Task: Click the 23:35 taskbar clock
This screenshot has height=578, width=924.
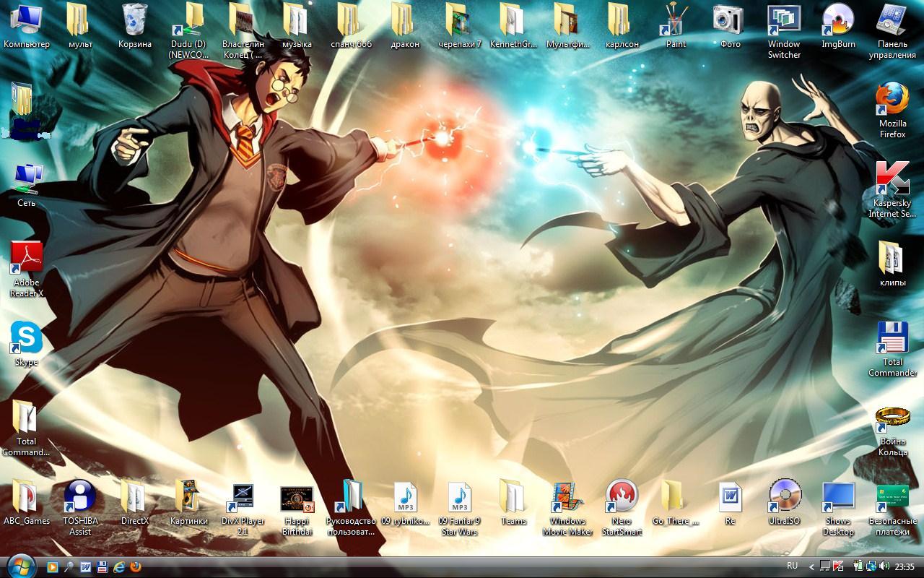Action: click(x=905, y=566)
